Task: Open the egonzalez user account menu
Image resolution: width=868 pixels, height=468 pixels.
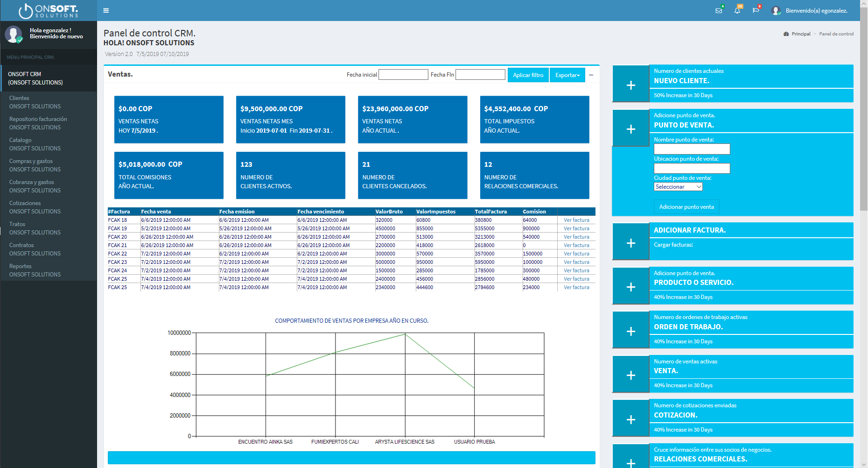Action: [x=811, y=10]
